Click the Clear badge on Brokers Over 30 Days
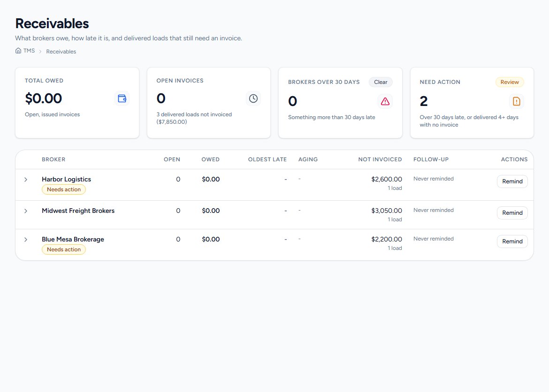 click(381, 82)
